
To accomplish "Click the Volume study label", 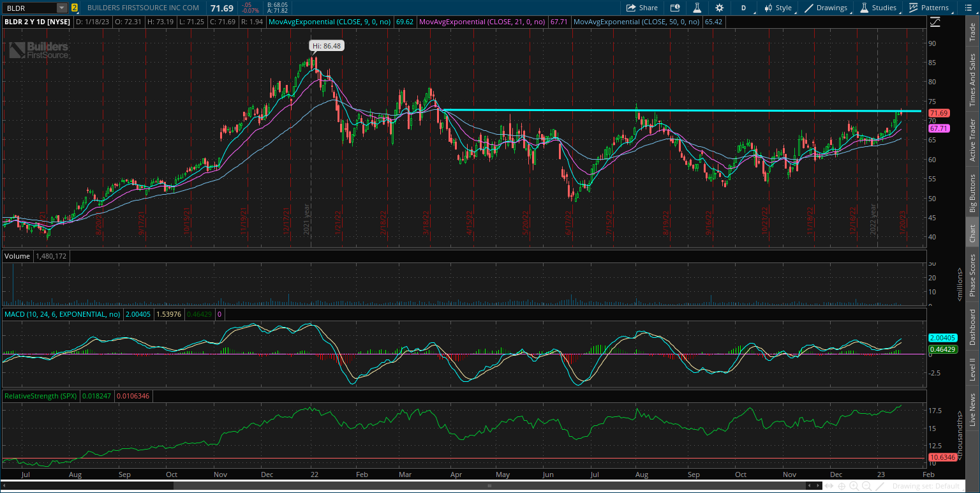I will click(17, 256).
